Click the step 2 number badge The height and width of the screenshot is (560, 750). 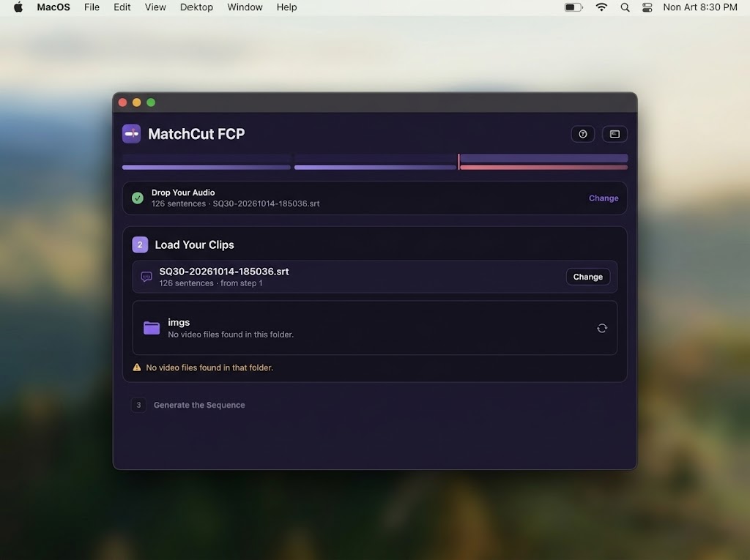[x=140, y=244]
